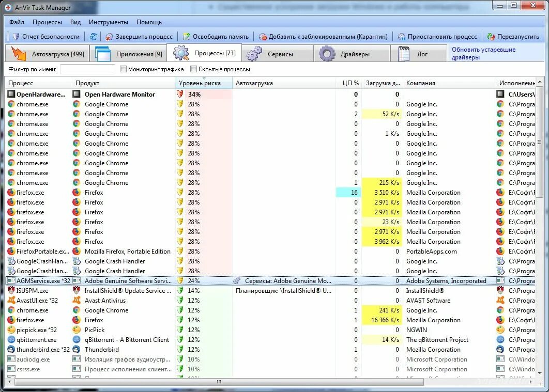
Task: Switch to the Лог tab
Action: [x=419, y=54]
